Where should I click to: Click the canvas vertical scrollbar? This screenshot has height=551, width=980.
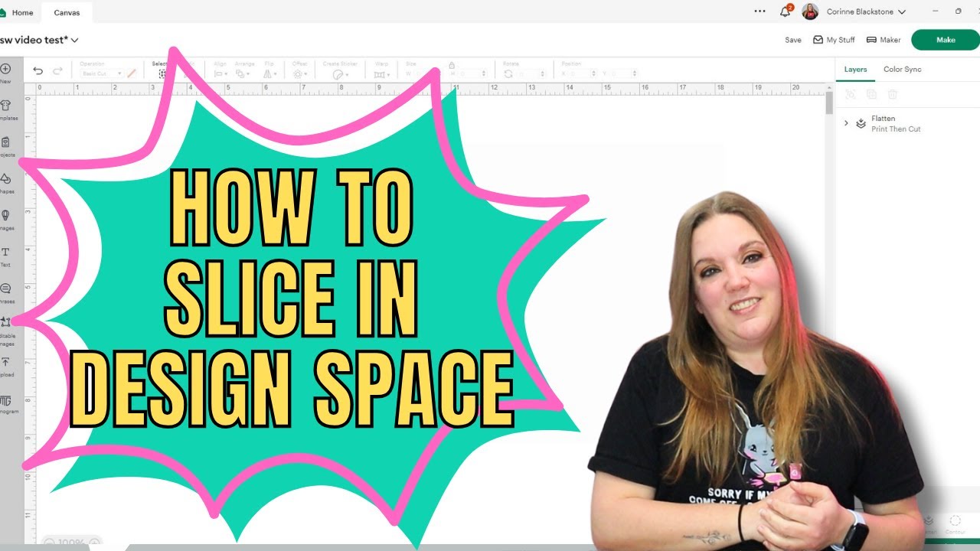[x=829, y=103]
